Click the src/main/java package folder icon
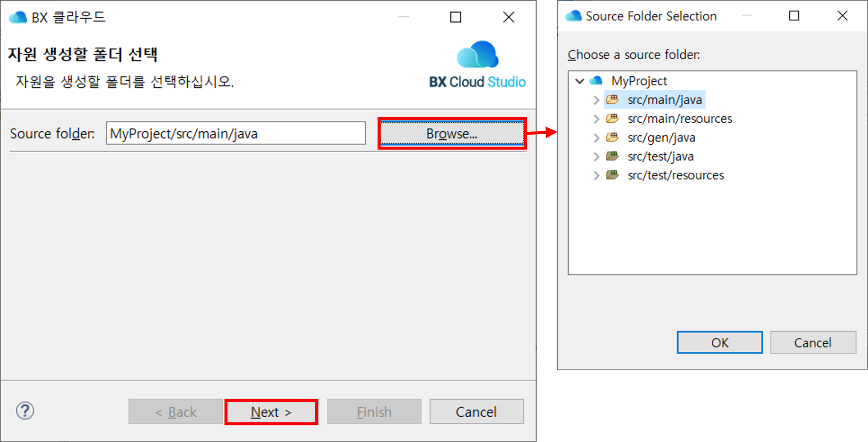This screenshot has height=442, width=868. tap(612, 100)
